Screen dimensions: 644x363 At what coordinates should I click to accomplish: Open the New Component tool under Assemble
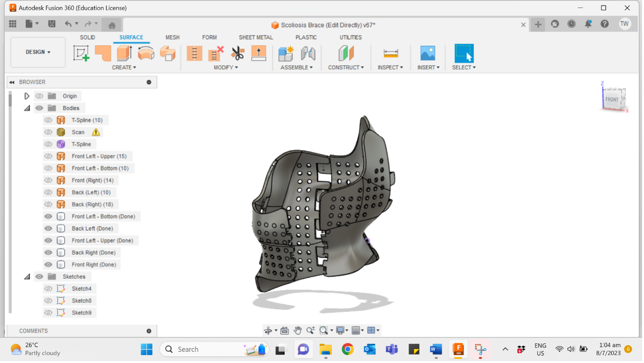287,53
